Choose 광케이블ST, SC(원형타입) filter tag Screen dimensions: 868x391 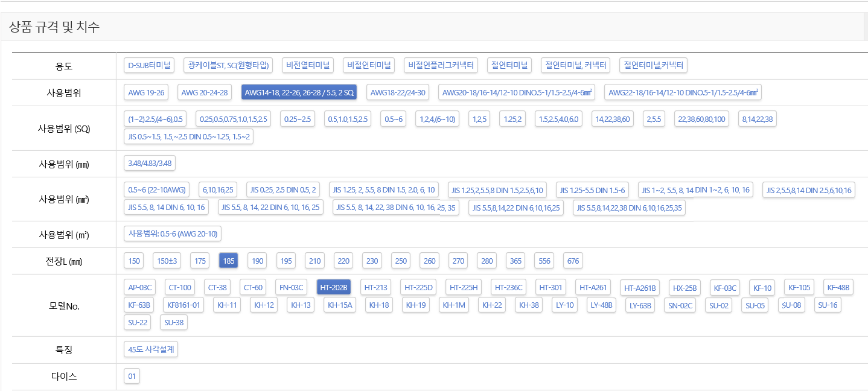(x=229, y=65)
